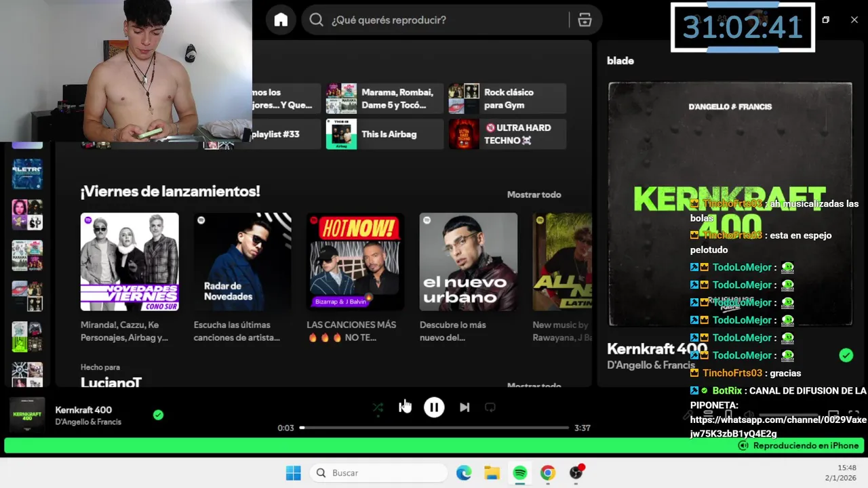
Task: Open the el nuevo urbano cover
Action: click(469, 262)
